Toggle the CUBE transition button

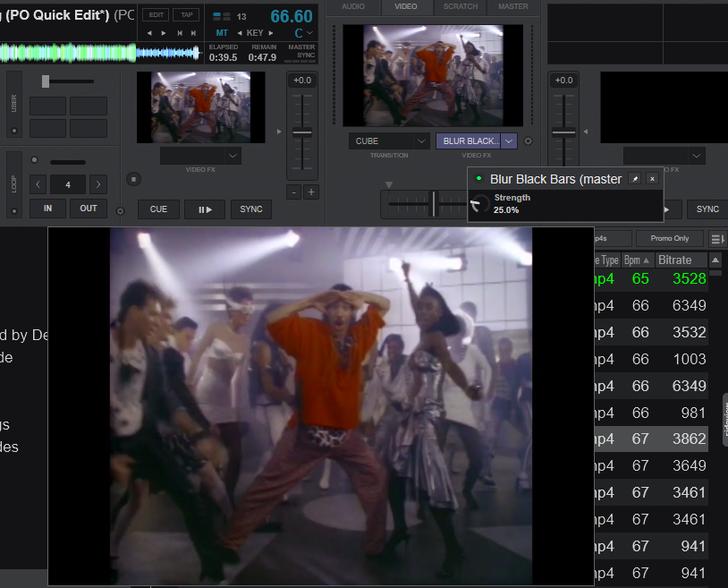pos(381,141)
